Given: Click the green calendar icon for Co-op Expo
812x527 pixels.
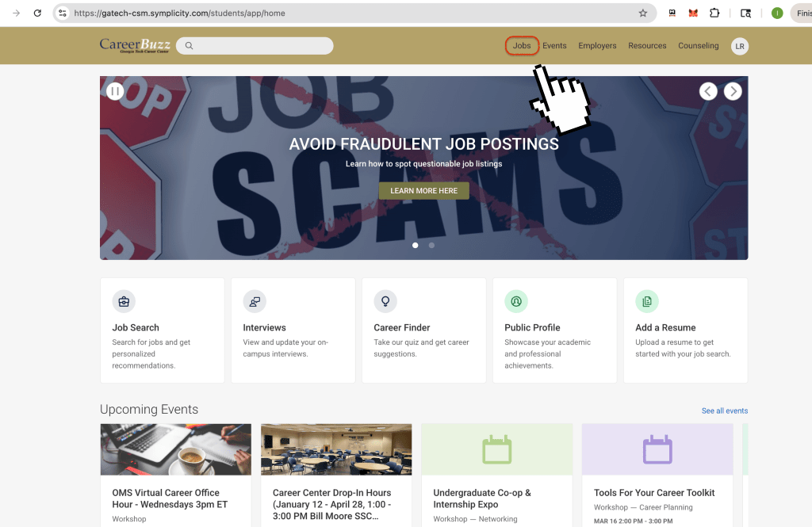Looking at the screenshot, I should 496,449.
